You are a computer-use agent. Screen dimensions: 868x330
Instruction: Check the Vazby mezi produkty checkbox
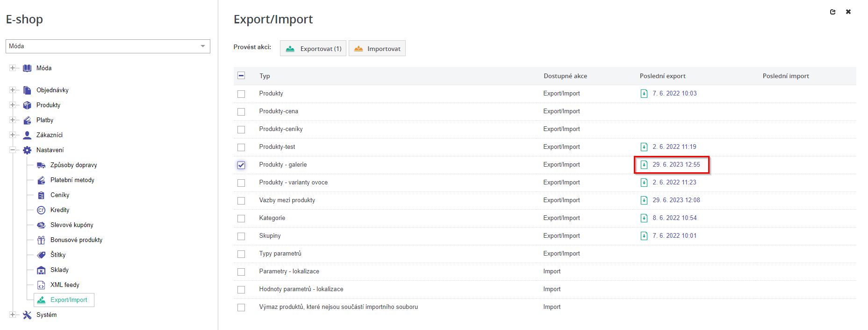point(241,201)
